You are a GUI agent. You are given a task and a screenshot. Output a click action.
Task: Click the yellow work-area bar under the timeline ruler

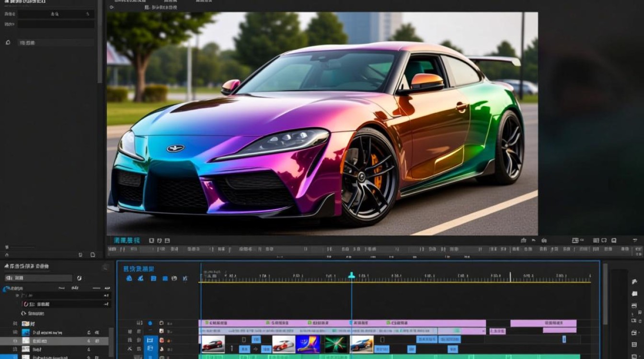395,282
